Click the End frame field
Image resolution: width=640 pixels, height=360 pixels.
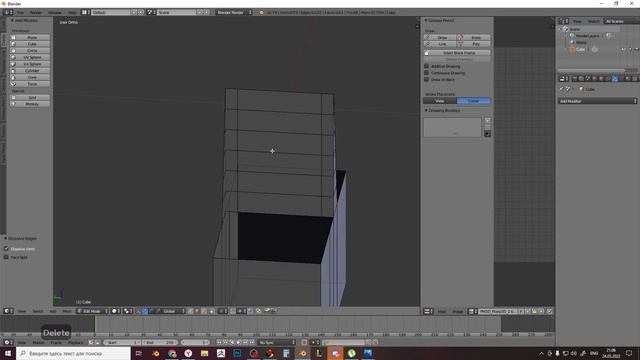click(x=160, y=342)
